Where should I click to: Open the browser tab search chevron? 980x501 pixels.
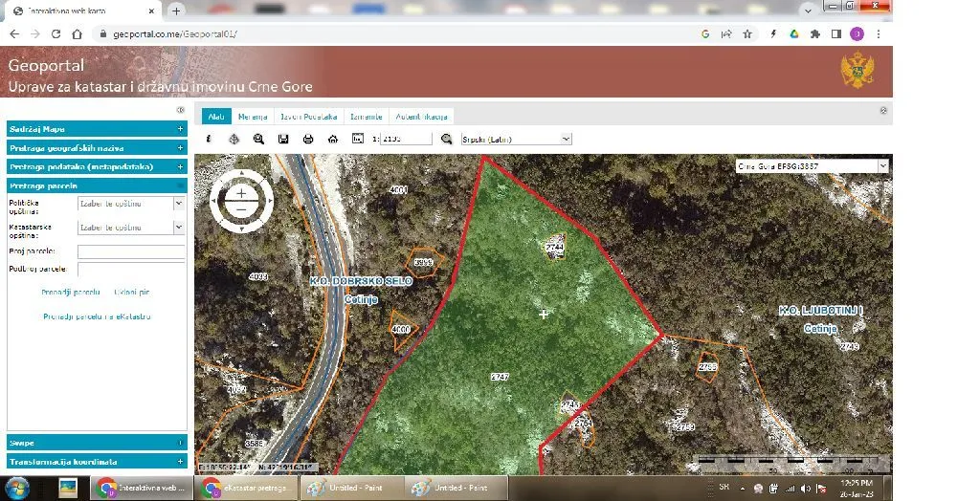(x=808, y=11)
